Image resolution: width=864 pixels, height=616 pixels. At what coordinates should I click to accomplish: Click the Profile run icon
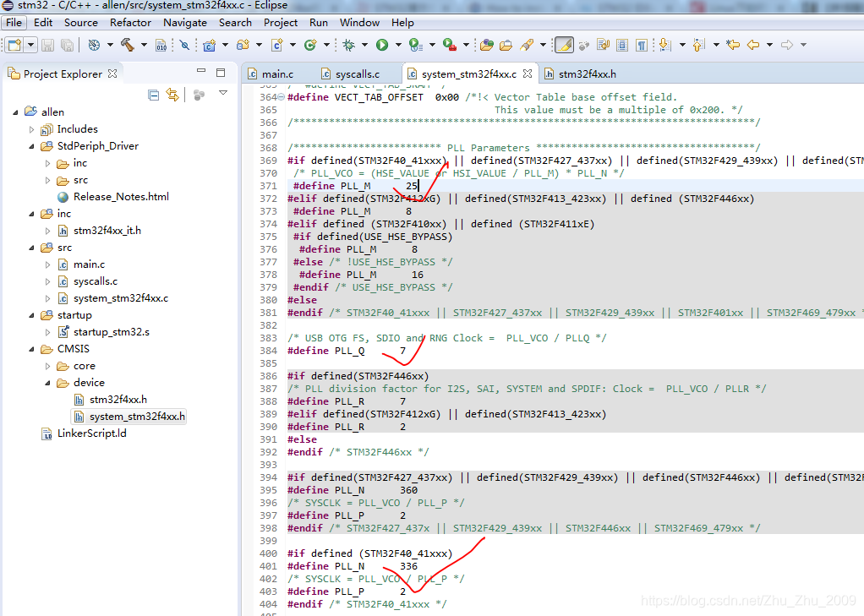416,45
